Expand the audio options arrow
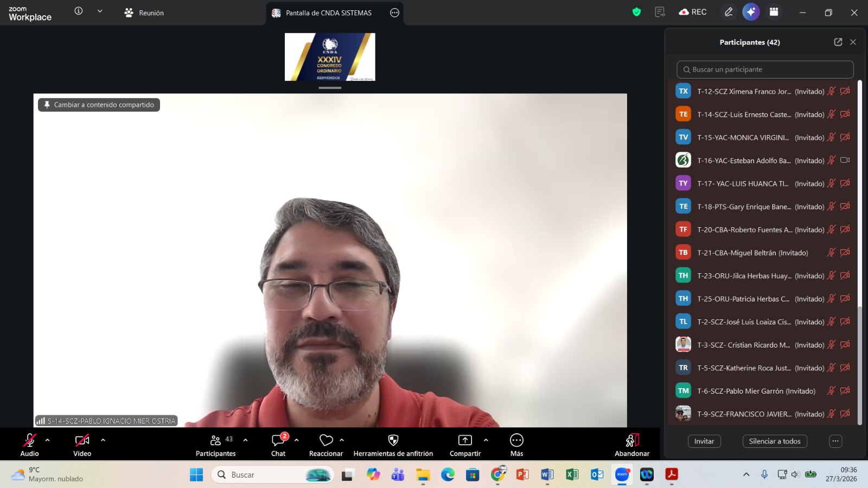The height and width of the screenshot is (488, 868). pyautogui.click(x=48, y=440)
